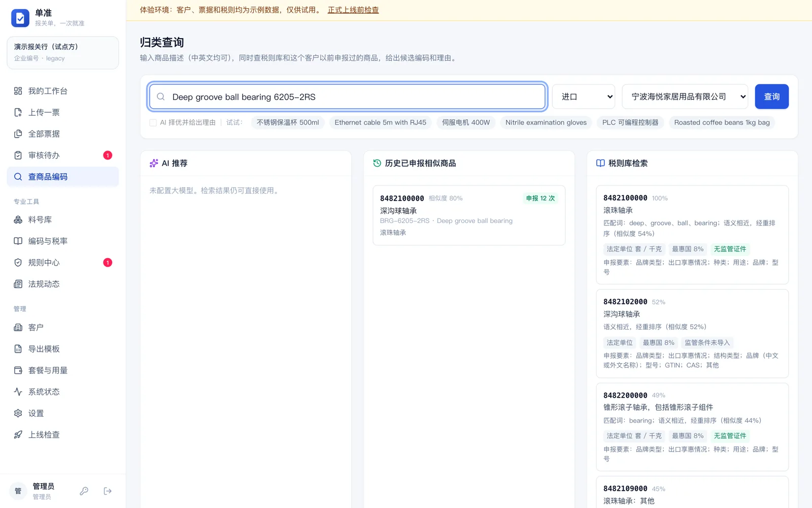Select tariff result 8482100000 滚珠轴承
The height and width of the screenshot is (508, 812).
692,235
